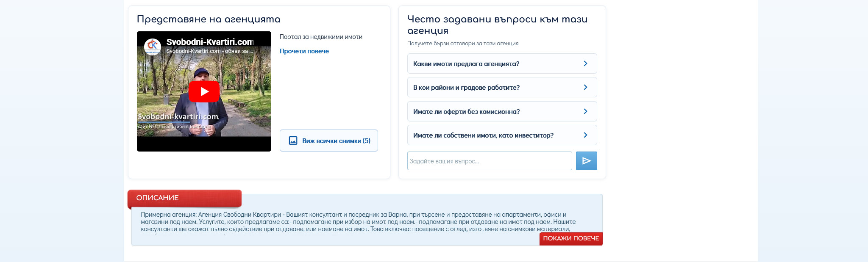Image resolution: width=868 pixels, height=262 pixels.
Task: Click text Получете бързи отговори за тази агенция
Action: (463, 43)
